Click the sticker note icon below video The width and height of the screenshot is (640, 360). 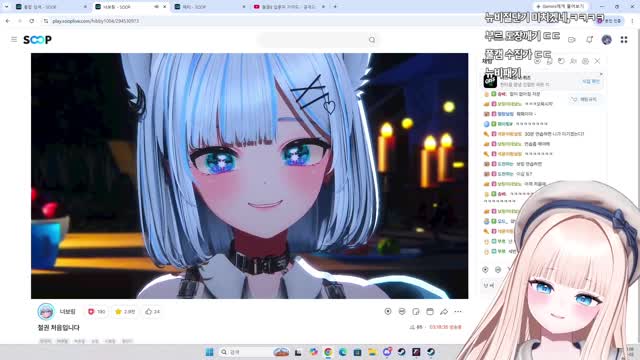[416, 311]
